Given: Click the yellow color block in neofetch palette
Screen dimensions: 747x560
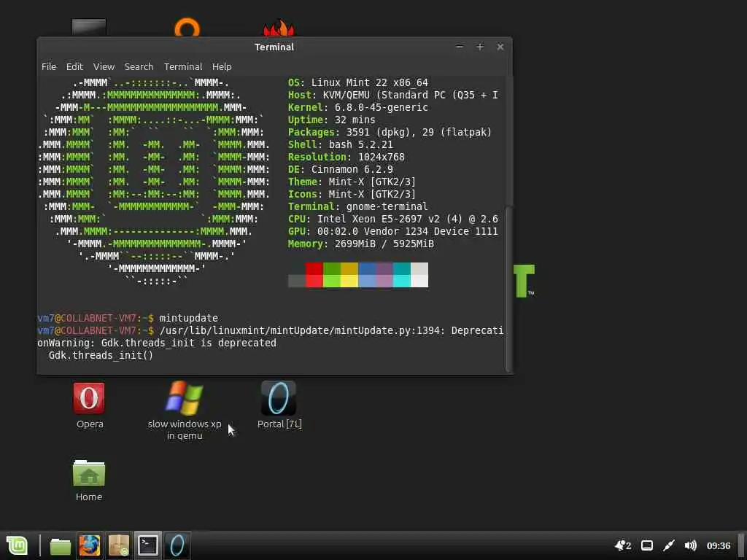Looking at the screenshot, I should [x=349, y=275].
